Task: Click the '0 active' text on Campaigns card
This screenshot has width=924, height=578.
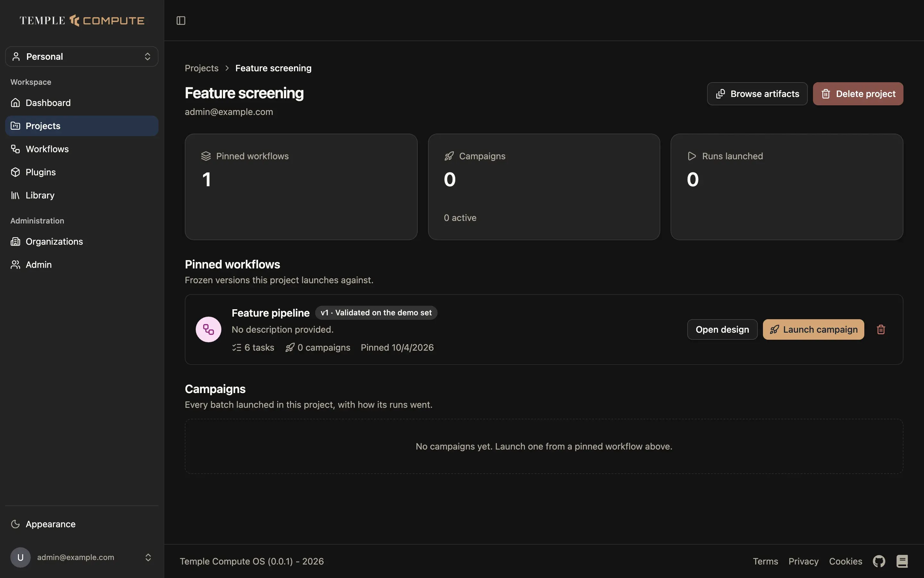Action: coord(460,218)
